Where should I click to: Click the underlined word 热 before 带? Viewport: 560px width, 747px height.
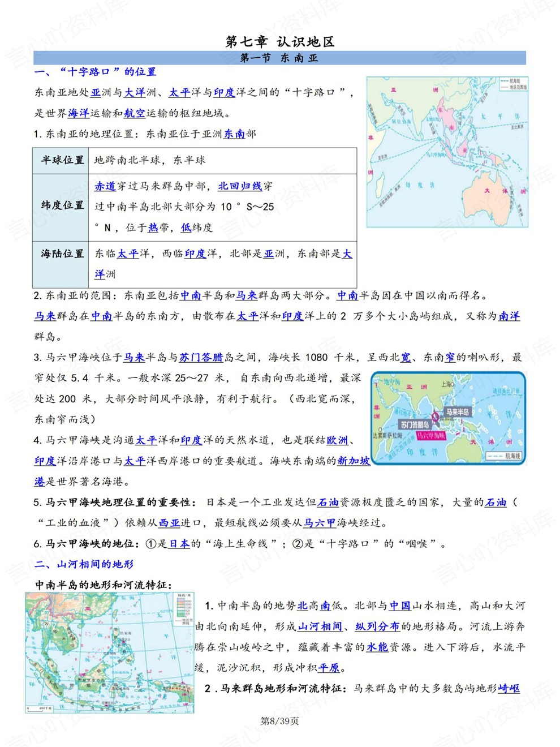tap(153, 227)
